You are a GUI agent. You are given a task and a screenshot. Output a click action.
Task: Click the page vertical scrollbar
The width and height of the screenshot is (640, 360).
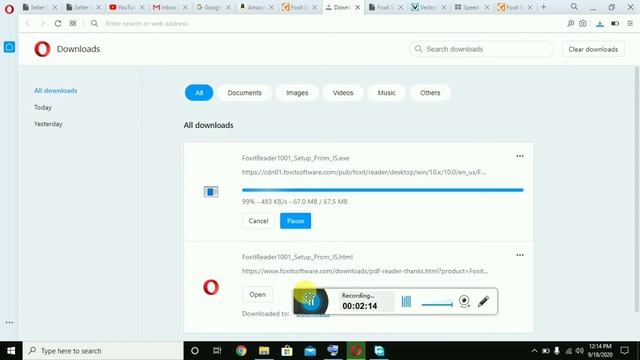click(637, 190)
